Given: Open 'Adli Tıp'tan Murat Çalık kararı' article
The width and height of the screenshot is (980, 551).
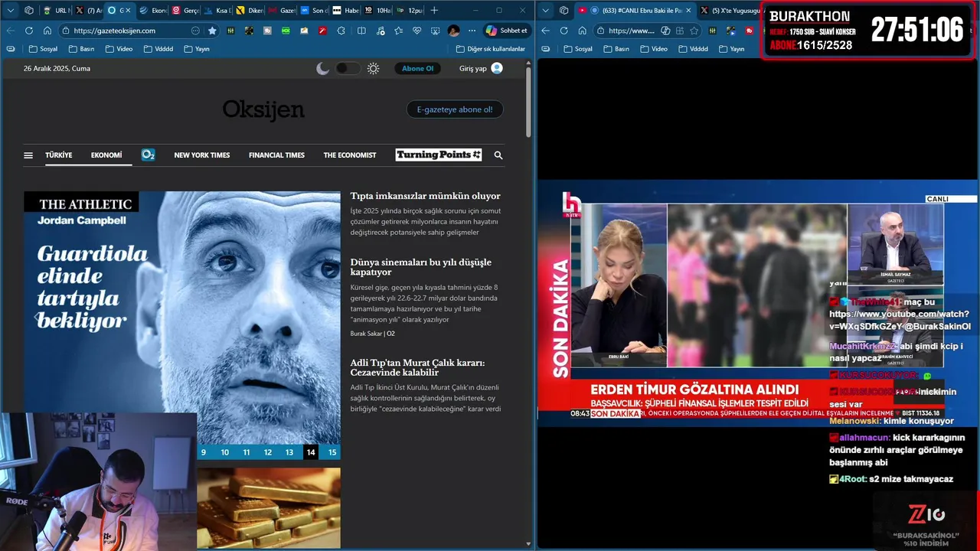Looking at the screenshot, I should click(417, 367).
